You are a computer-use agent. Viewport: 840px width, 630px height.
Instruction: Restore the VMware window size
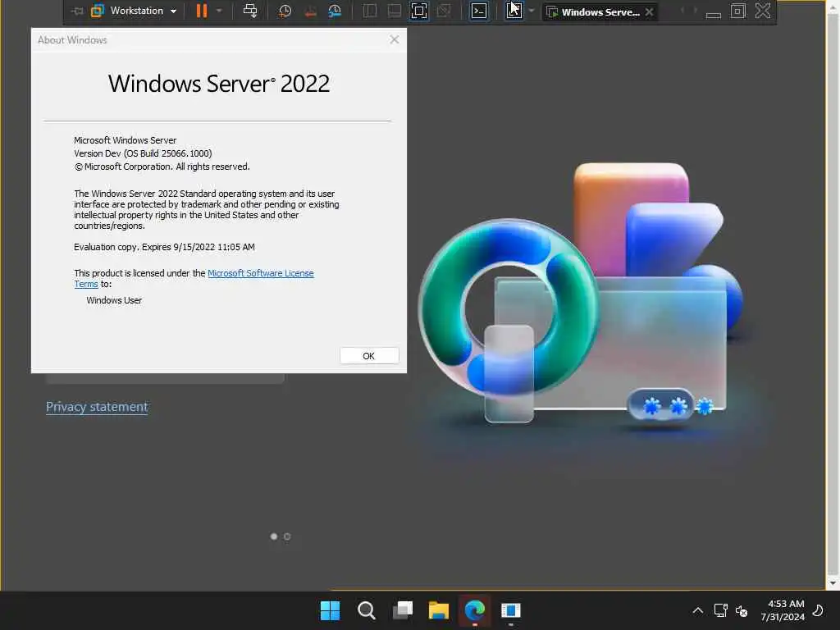(737, 11)
